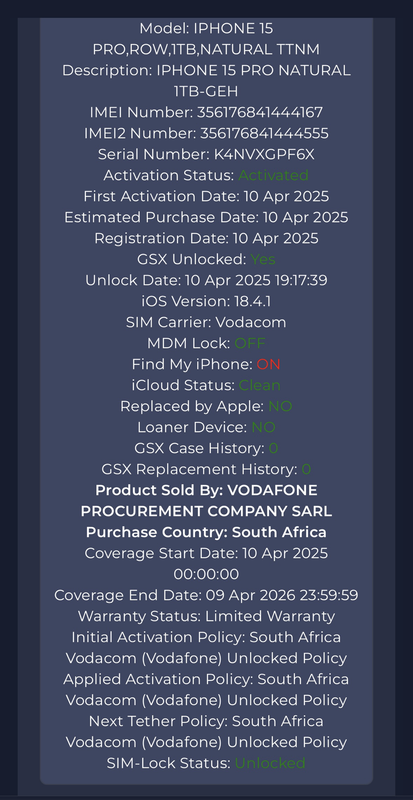Screen dimensions: 413x800
Task: Click the iOS Version 18.4.1 line
Action: point(206,301)
